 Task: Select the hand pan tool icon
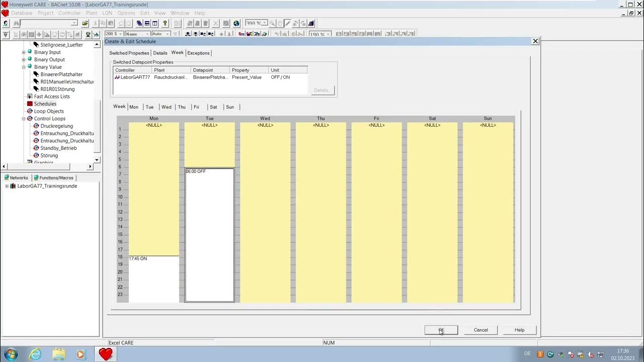pos(280,23)
